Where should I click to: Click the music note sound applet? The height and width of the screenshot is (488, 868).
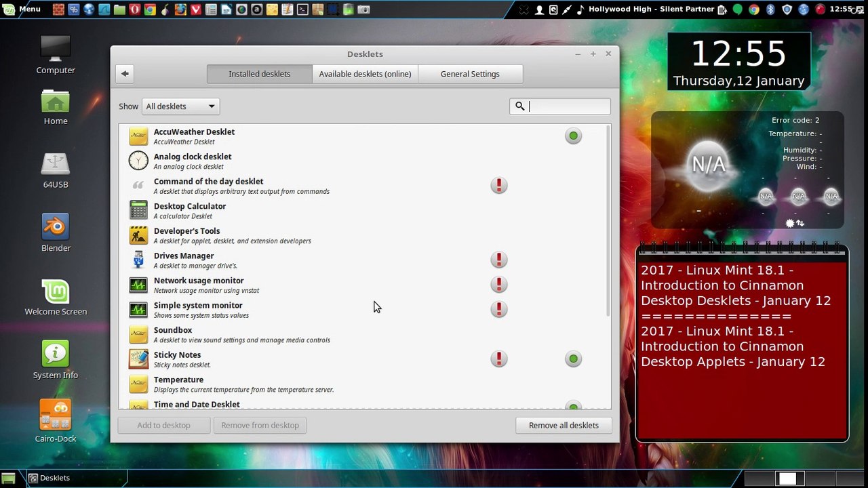580,9
